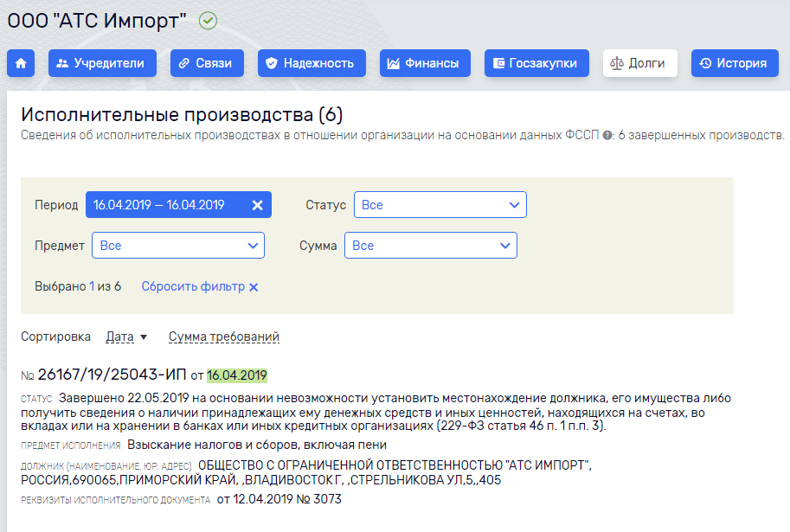Viewport: 790px width, 532px height.
Task: Click the X beside Сбросить фильтр
Action: 254,287
